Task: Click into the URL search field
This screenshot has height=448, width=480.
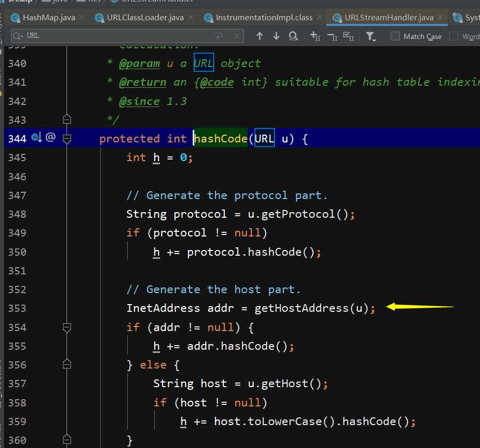Action: (127, 36)
